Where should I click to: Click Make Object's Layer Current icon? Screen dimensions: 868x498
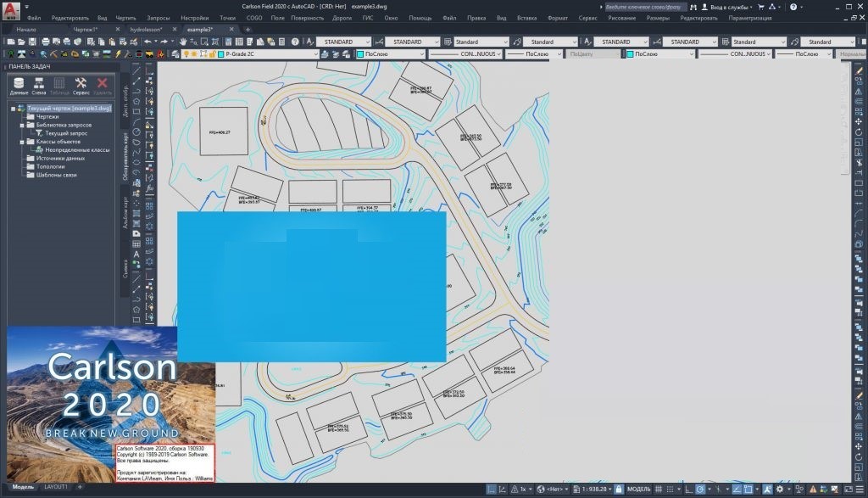(325, 54)
